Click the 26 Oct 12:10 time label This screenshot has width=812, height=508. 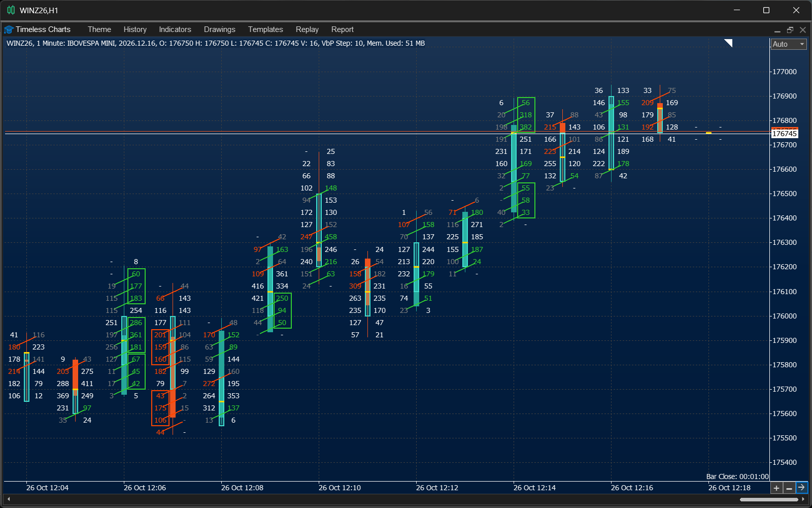[x=340, y=488]
